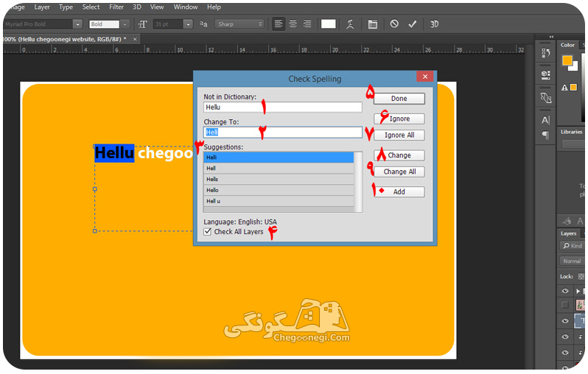Click the Suggestions list scrollbar
Screen dimensions: 588x374
[x=359, y=182]
